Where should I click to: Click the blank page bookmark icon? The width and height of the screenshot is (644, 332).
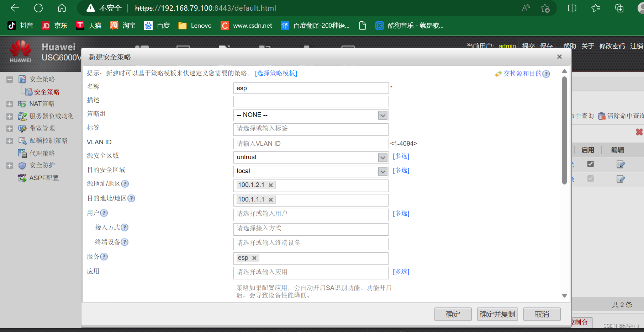362,25
